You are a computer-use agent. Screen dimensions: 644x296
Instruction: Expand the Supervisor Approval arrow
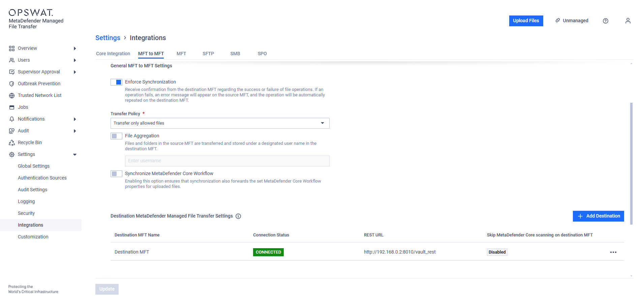pos(75,72)
